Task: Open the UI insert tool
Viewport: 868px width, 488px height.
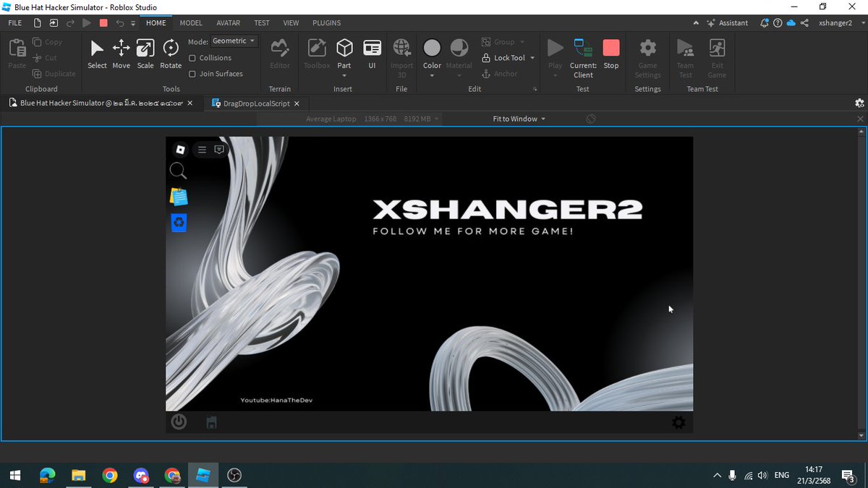Action: [372, 55]
